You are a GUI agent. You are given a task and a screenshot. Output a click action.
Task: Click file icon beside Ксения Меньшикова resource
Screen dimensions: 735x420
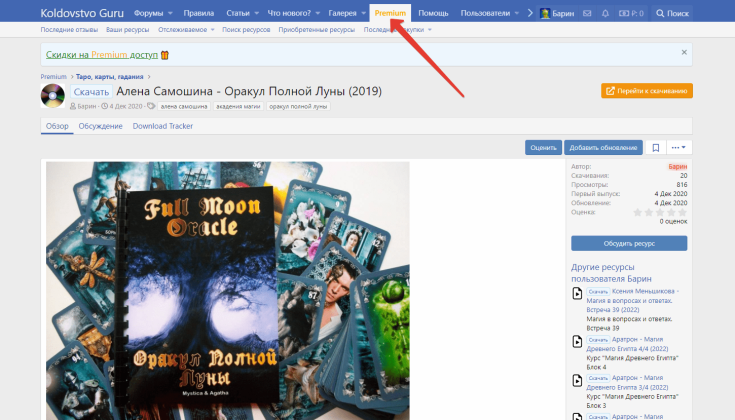coord(578,293)
